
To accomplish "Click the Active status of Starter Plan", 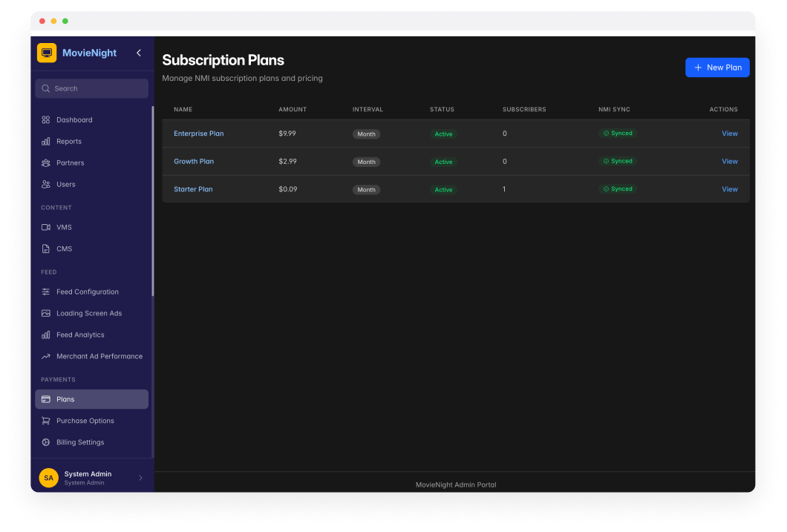I will 443,189.
